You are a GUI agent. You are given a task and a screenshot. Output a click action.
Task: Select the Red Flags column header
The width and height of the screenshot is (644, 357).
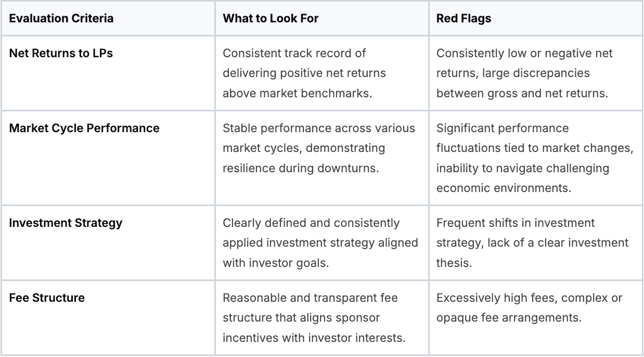(x=463, y=19)
